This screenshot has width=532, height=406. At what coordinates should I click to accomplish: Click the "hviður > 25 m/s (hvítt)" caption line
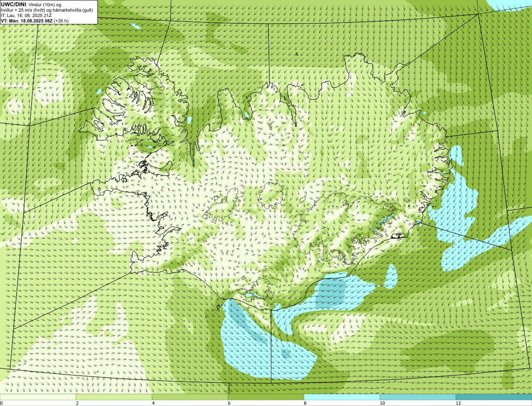tap(47, 10)
